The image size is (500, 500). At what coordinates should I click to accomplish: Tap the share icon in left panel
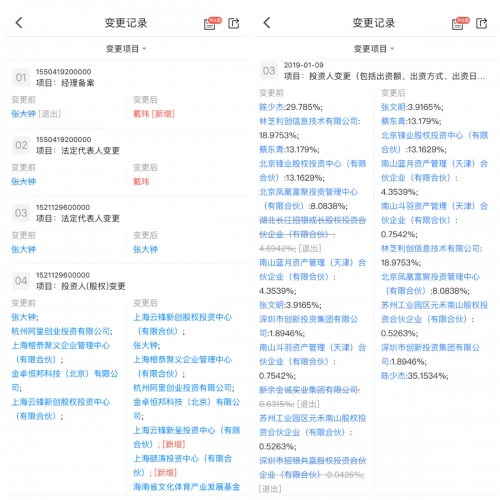click(234, 23)
